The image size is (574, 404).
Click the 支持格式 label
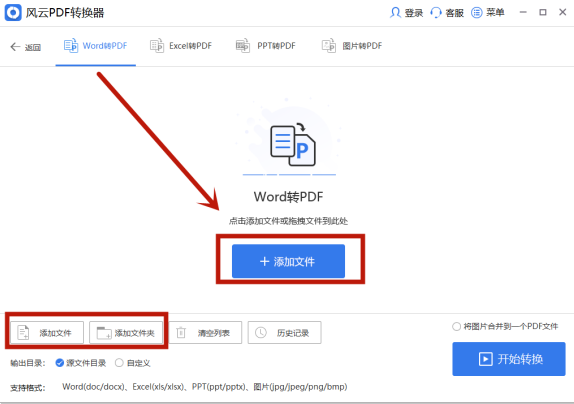point(27,388)
